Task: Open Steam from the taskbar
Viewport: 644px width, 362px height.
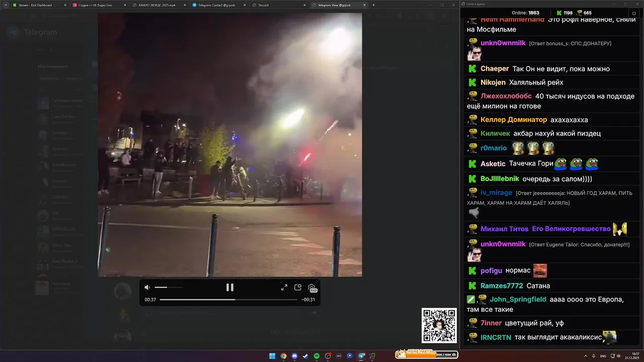Action: [x=305, y=356]
